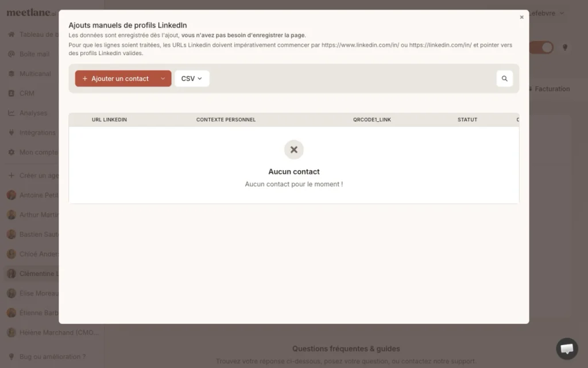Click the meetlane.ai logo
This screenshot has width=588, height=368.
tap(31, 13)
